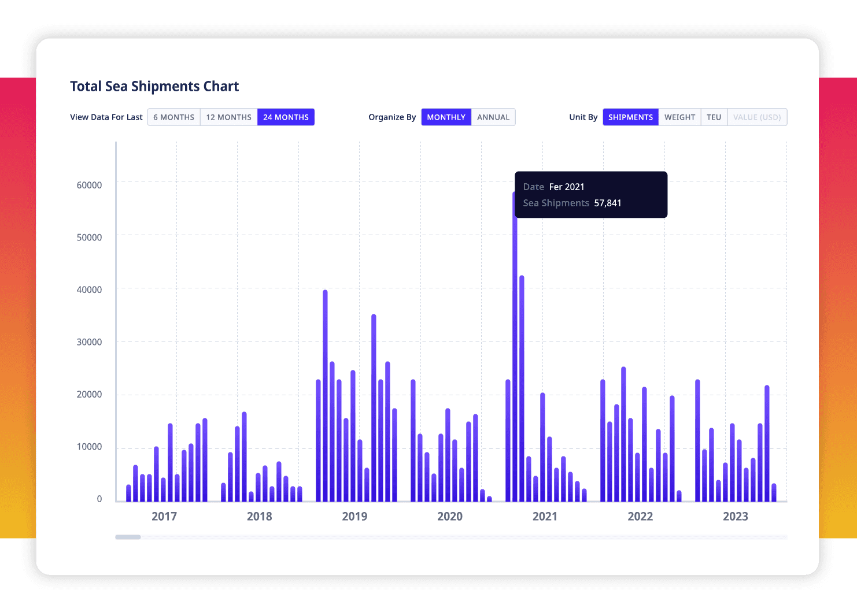Set unit to WEIGHT
The height and width of the screenshot is (616, 857).
pos(679,117)
